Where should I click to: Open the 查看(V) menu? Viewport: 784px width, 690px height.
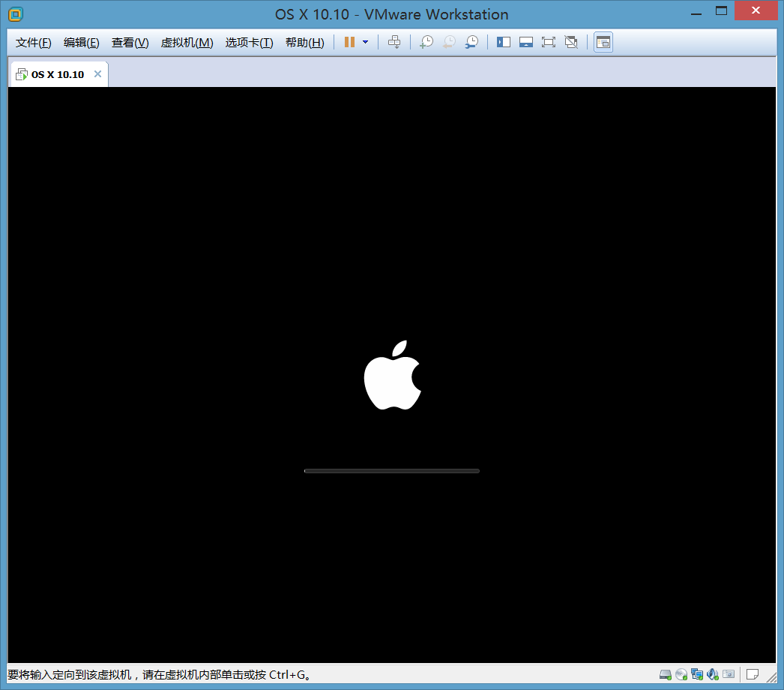click(130, 43)
